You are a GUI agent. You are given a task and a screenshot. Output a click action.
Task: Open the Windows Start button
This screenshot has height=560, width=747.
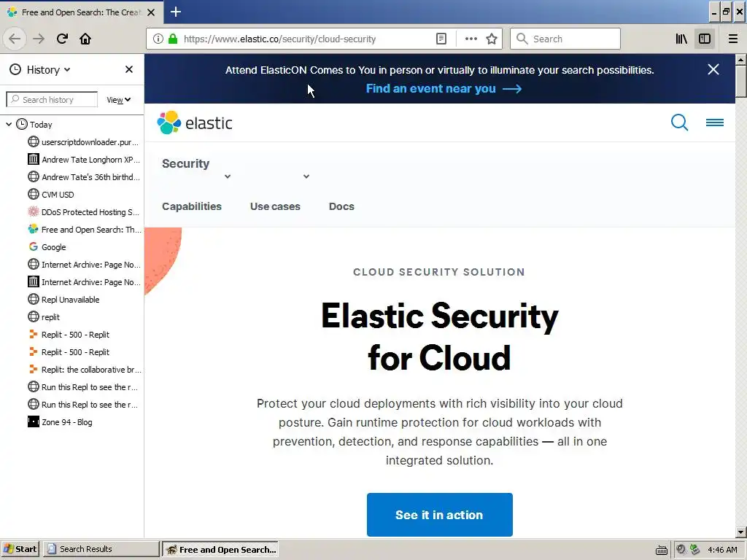coord(20,549)
